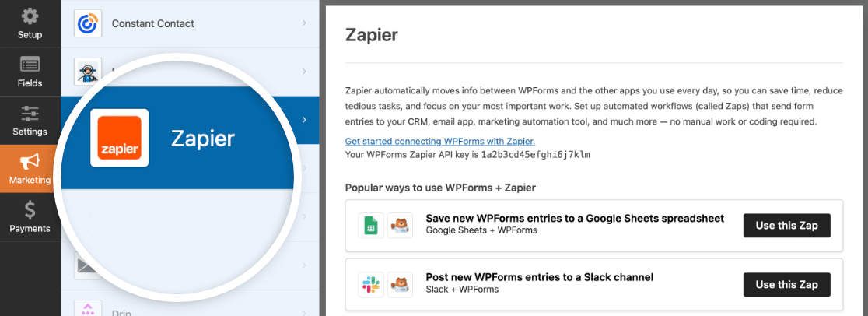Click "Post new WPForms entries to a Slack channel"
This screenshot has width=868, height=316.
click(x=540, y=277)
